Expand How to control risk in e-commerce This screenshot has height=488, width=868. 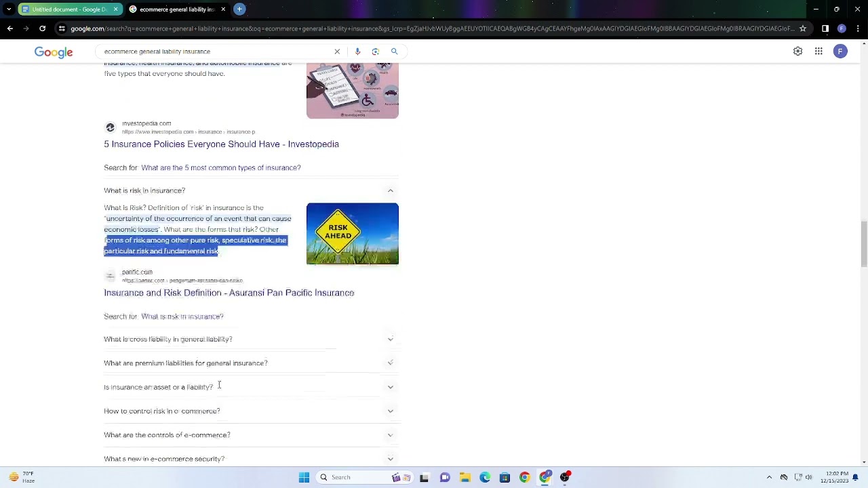(x=251, y=411)
